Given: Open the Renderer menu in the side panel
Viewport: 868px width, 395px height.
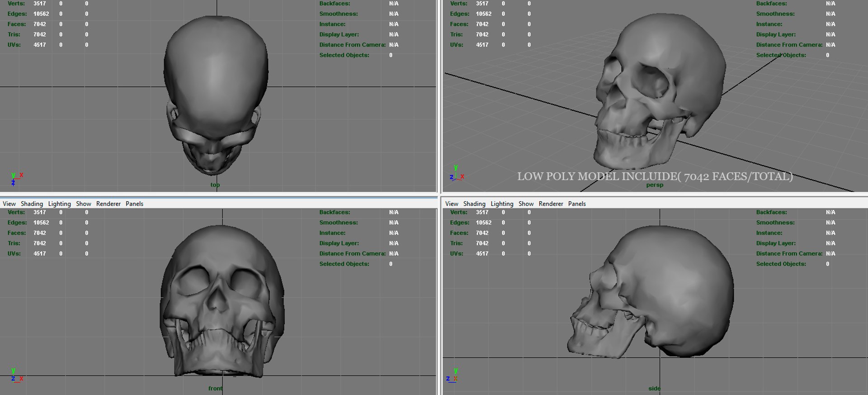Looking at the screenshot, I should pos(551,204).
